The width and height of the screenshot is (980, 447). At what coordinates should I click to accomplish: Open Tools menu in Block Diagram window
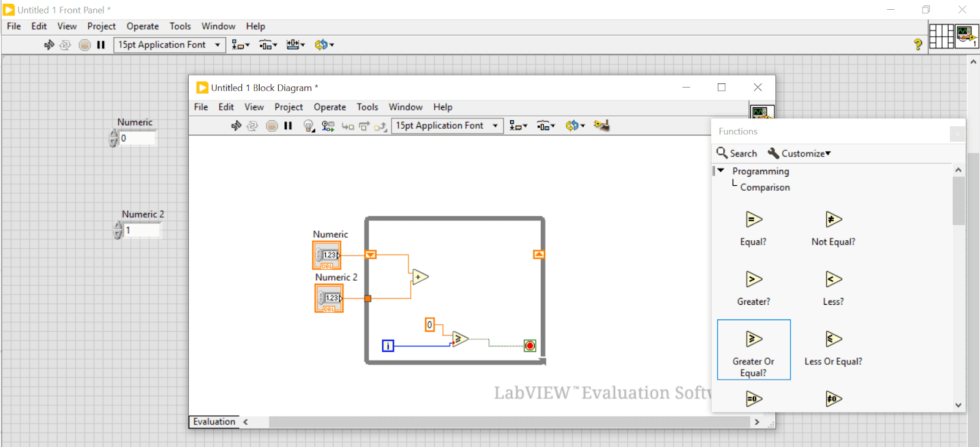coord(367,107)
